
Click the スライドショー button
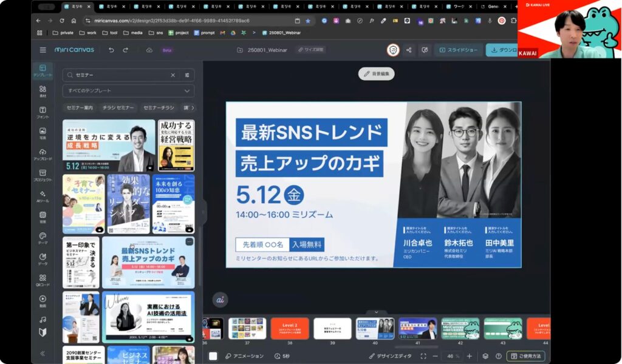pyautogui.click(x=459, y=50)
